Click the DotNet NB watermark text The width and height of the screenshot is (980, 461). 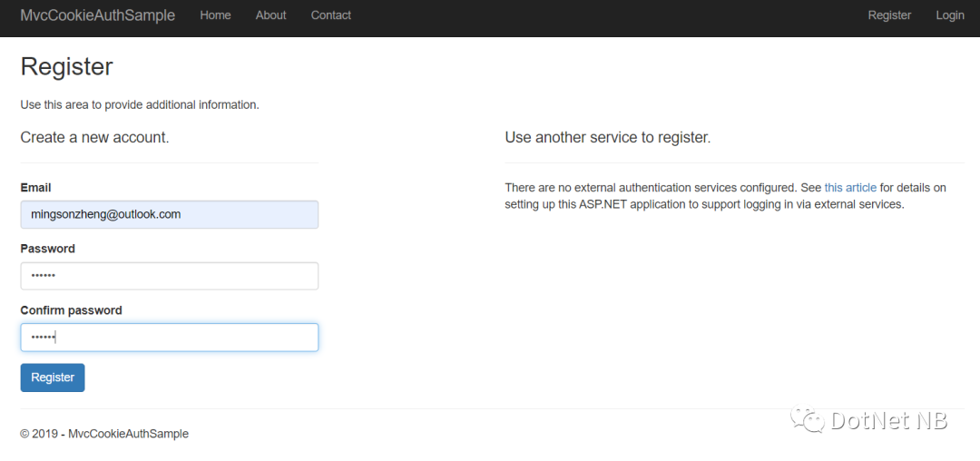pos(888,420)
